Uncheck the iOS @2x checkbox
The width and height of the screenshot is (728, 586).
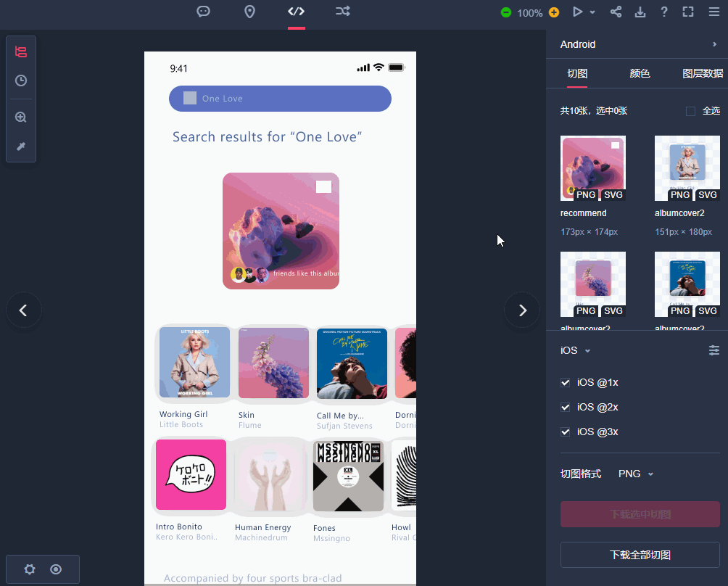565,408
